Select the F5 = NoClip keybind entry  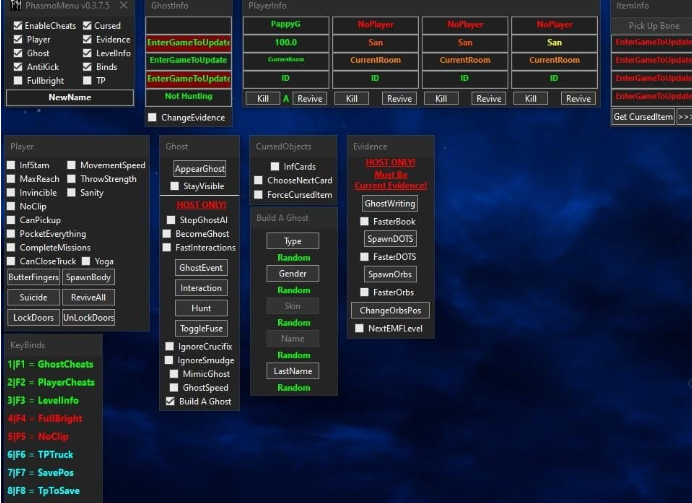coord(46,437)
